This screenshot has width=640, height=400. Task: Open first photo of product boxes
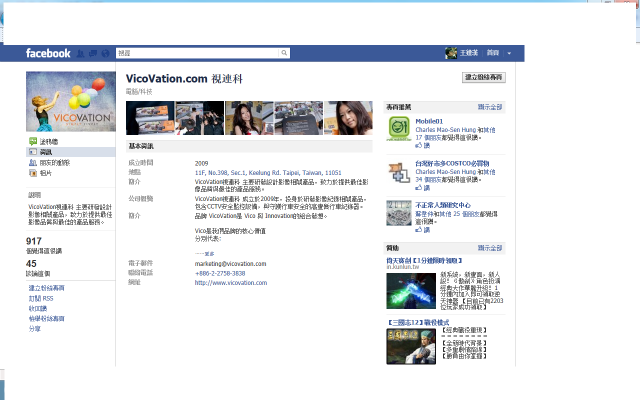point(150,118)
